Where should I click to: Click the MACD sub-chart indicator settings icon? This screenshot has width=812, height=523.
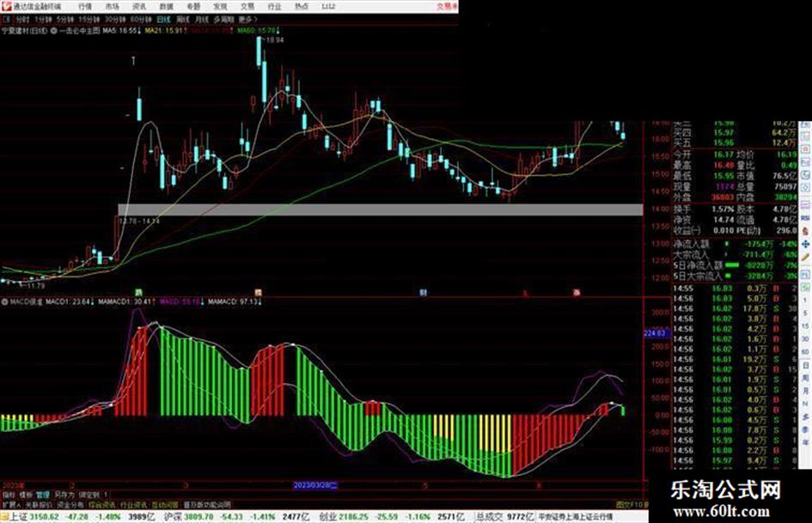pyautogui.click(x=4, y=301)
